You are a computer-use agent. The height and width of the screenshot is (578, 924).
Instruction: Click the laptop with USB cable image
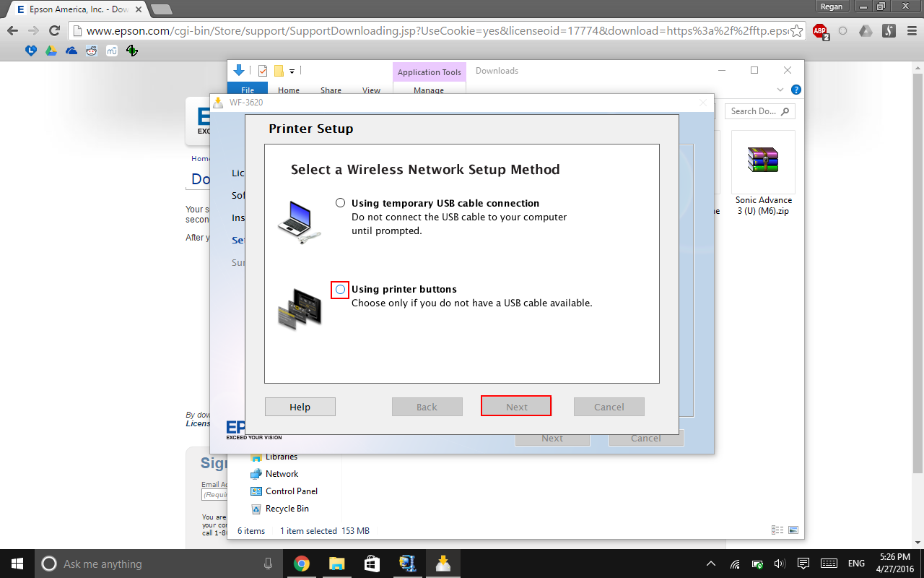[x=299, y=222]
